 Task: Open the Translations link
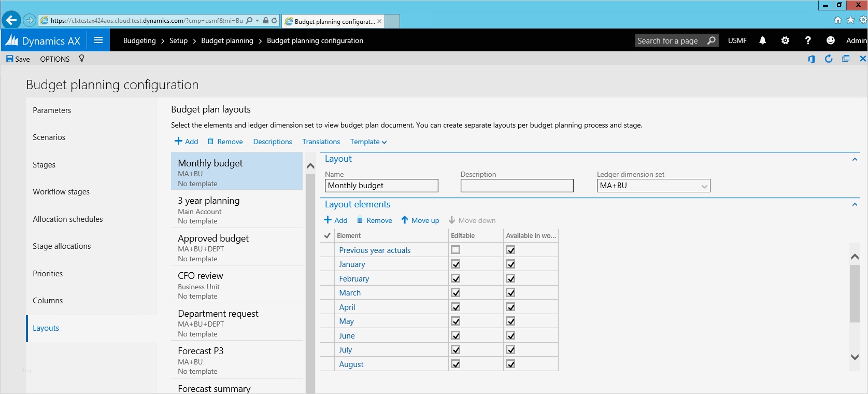point(321,142)
